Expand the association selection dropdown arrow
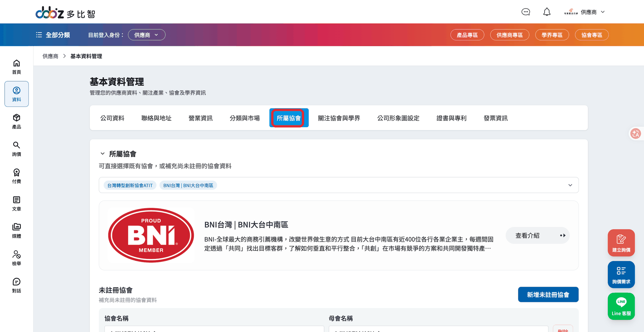 pyautogui.click(x=570, y=185)
